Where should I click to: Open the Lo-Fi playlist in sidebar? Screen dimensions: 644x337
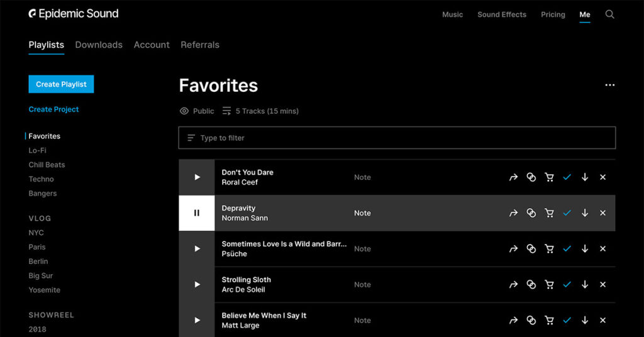coord(37,150)
